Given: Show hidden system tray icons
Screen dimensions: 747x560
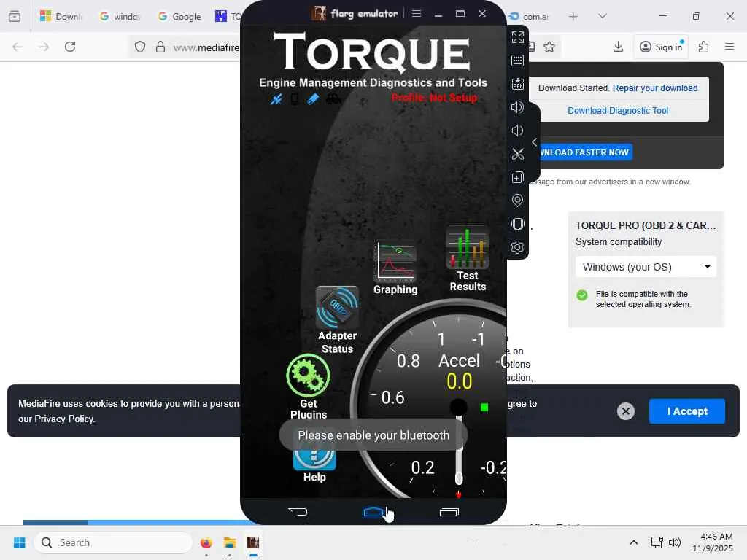Looking at the screenshot, I should pyautogui.click(x=634, y=542).
